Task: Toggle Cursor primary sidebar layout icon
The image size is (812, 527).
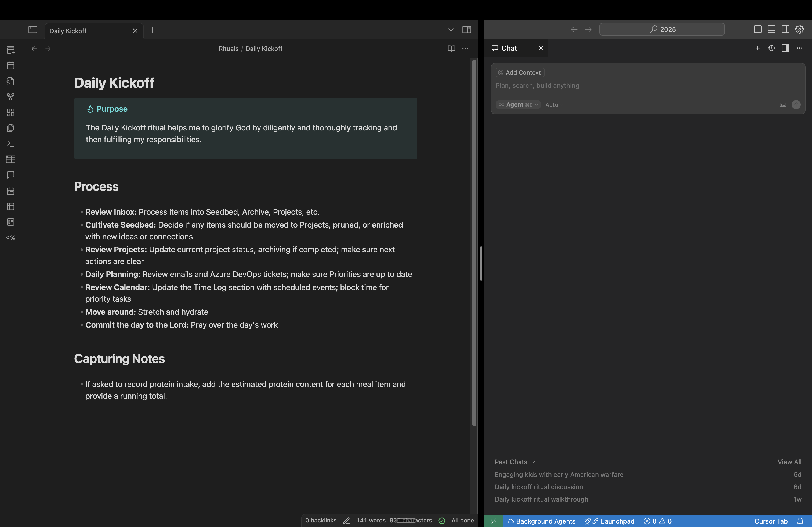Action: pos(757,29)
